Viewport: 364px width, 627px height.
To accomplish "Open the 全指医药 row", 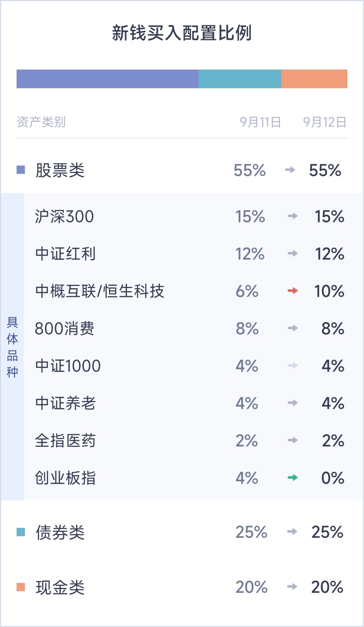I will [x=65, y=440].
